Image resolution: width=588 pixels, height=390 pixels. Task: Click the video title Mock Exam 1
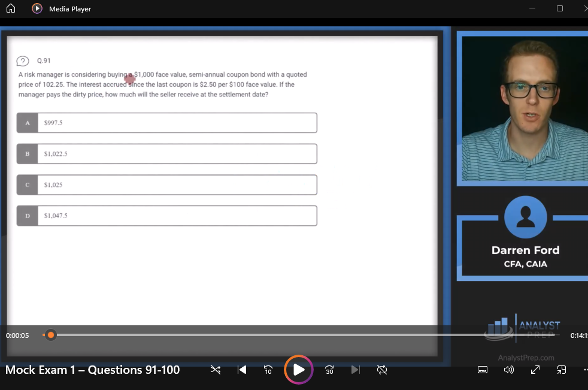tap(92, 370)
